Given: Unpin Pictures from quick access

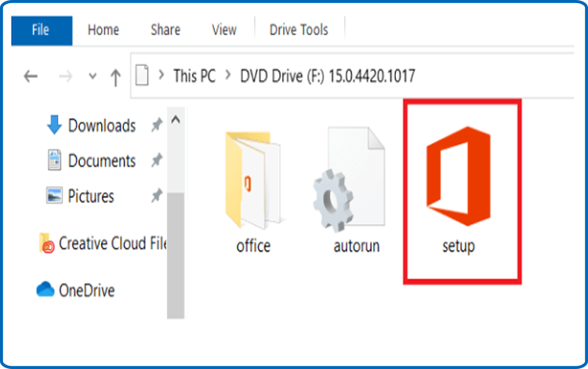Looking at the screenshot, I should coord(157,196).
